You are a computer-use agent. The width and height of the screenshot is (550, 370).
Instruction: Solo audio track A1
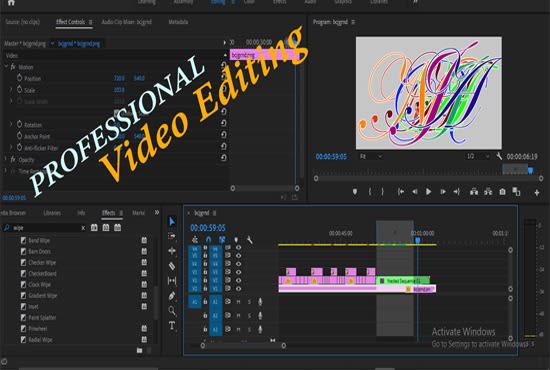pyautogui.click(x=249, y=302)
